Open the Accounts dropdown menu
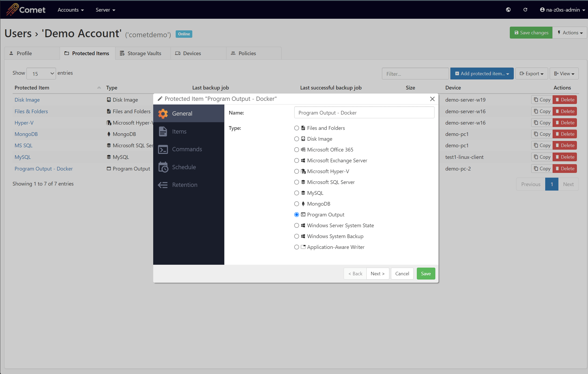Viewport: 588px width, 374px height. click(x=71, y=10)
